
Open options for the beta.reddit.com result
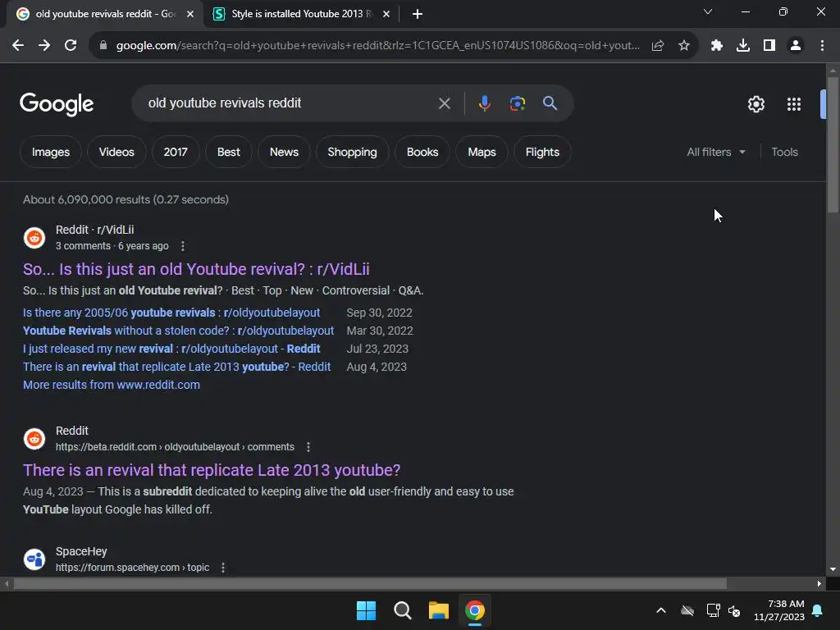click(308, 447)
